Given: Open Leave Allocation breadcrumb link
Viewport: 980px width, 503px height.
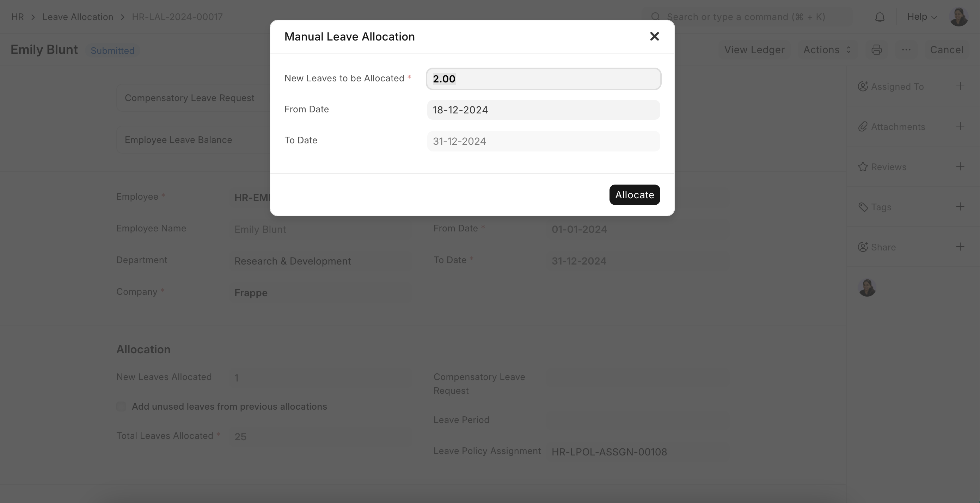Looking at the screenshot, I should click(x=78, y=17).
